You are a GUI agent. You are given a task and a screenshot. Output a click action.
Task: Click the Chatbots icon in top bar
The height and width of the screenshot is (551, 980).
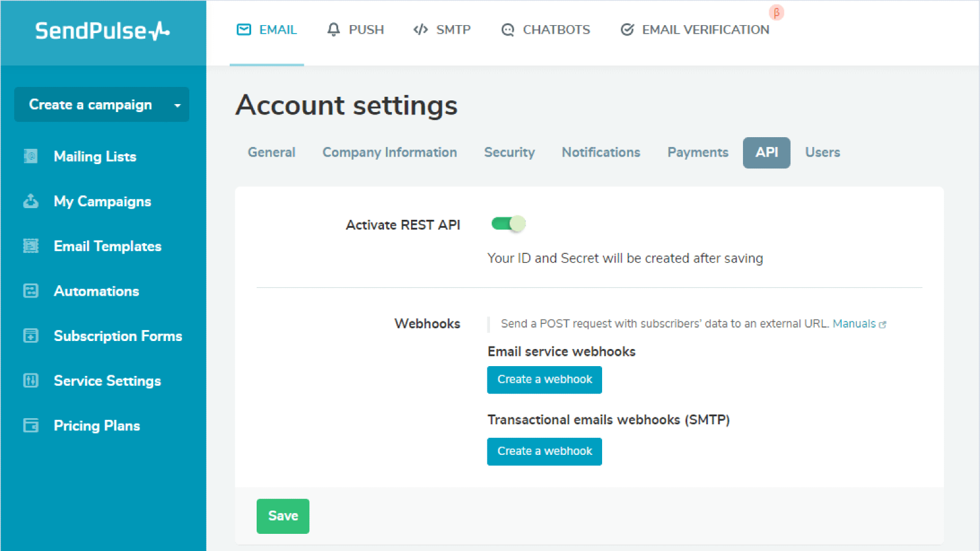[x=508, y=29]
